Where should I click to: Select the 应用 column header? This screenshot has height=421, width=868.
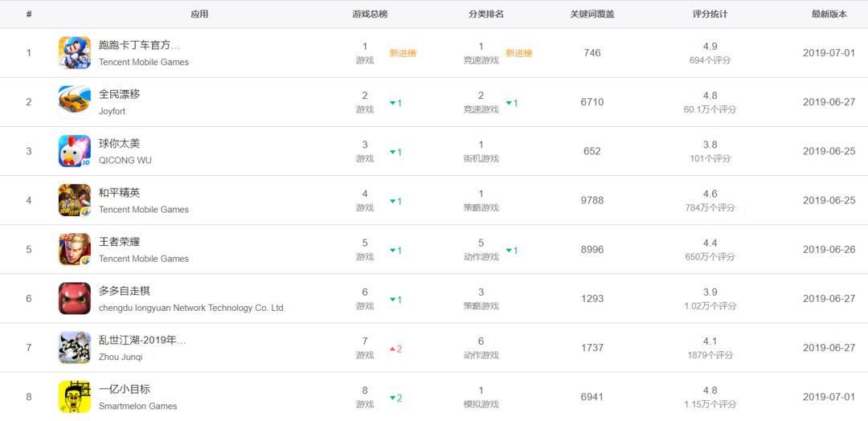click(199, 14)
